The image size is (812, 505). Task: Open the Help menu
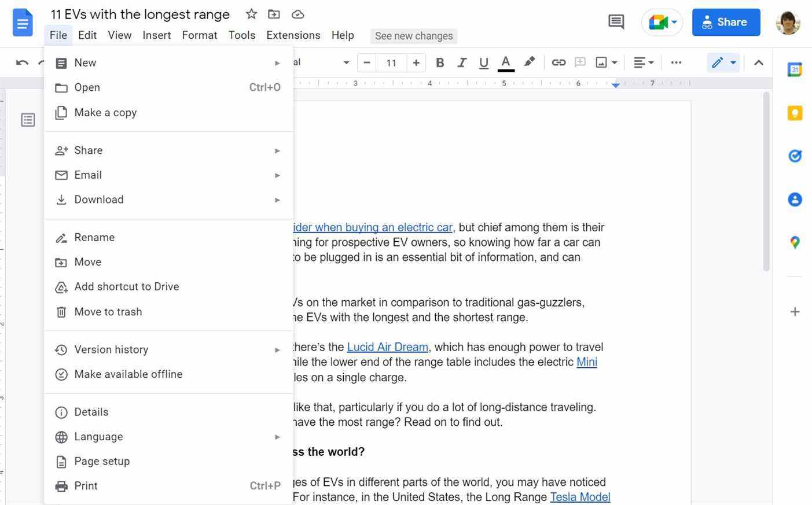(x=343, y=35)
